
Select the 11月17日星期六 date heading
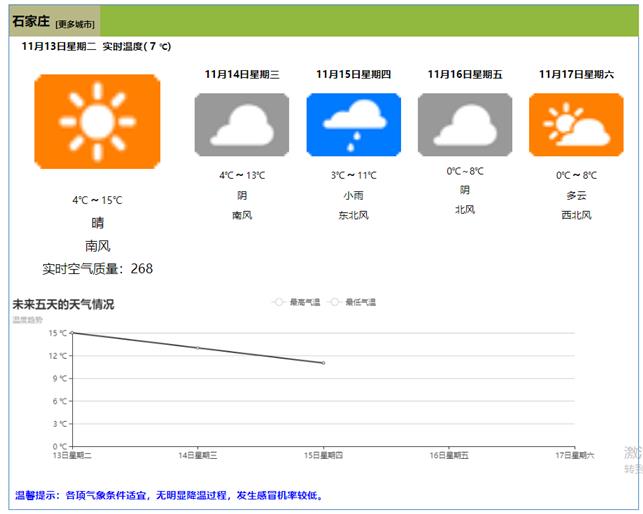[x=576, y=74]
